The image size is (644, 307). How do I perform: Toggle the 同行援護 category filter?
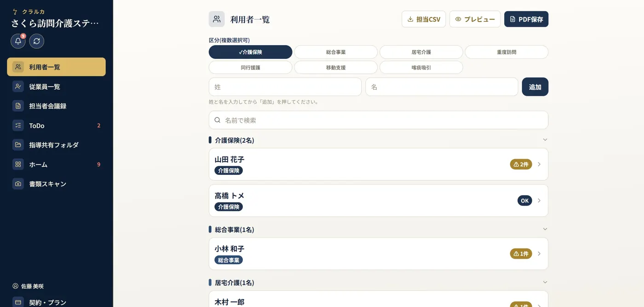tap(250, 68)
